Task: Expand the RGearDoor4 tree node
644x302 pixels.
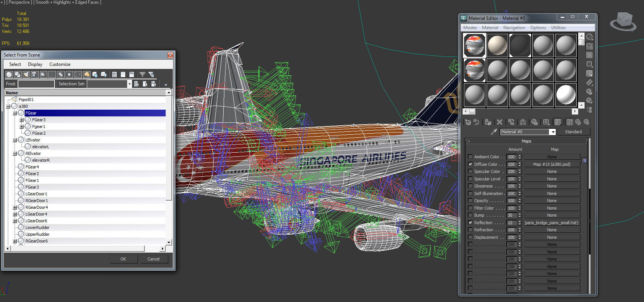Action: [x=15, y=207]
